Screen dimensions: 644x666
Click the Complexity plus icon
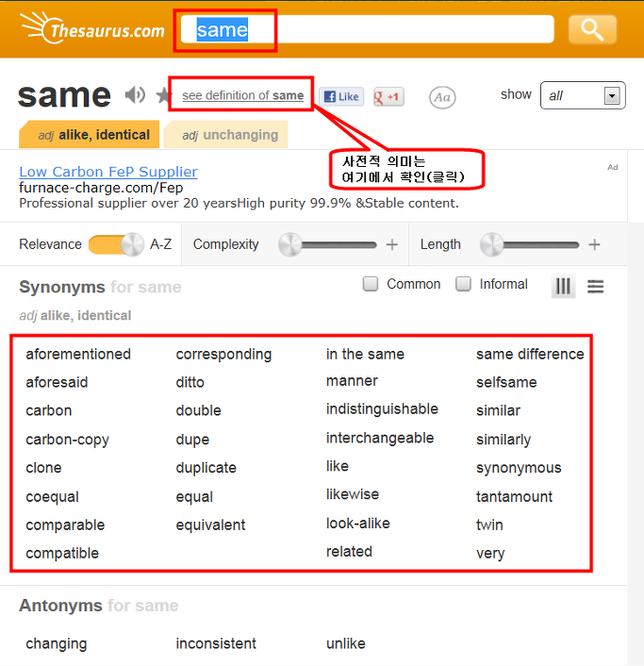click(x=392, y=244)
